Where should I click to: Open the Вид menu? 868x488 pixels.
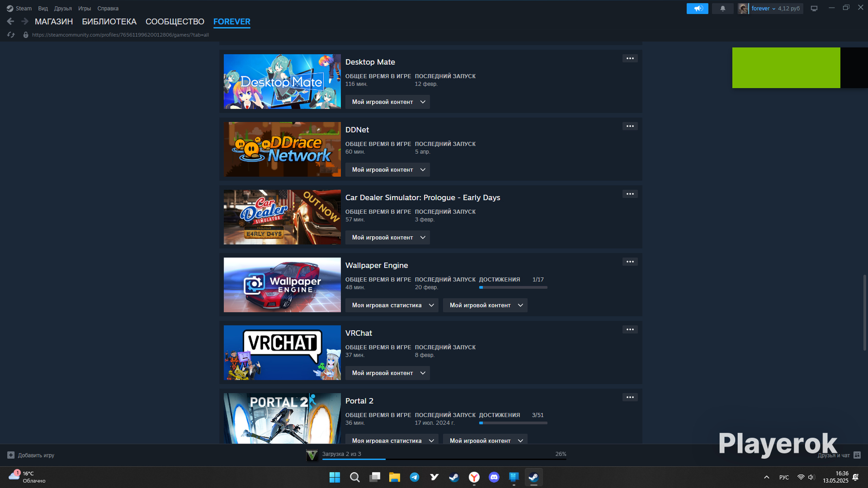[43, 8]
